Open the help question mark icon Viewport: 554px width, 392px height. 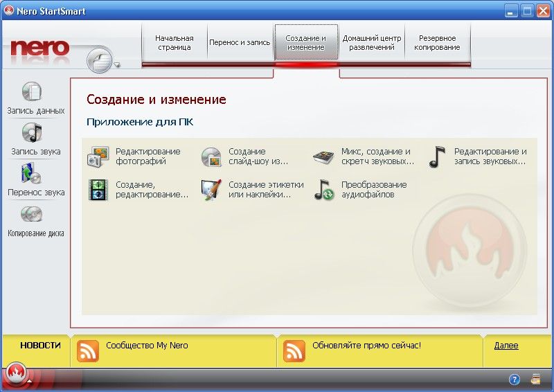click(x=515, y=380)
